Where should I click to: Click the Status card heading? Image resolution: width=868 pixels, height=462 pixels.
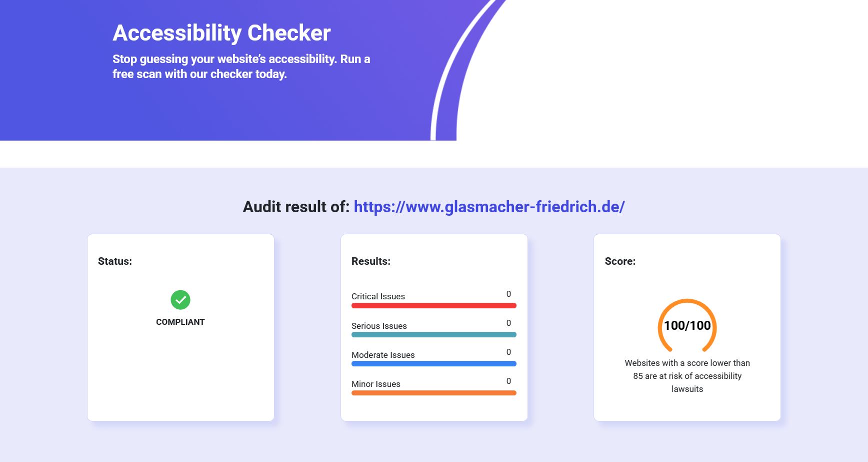coord(115,261)
